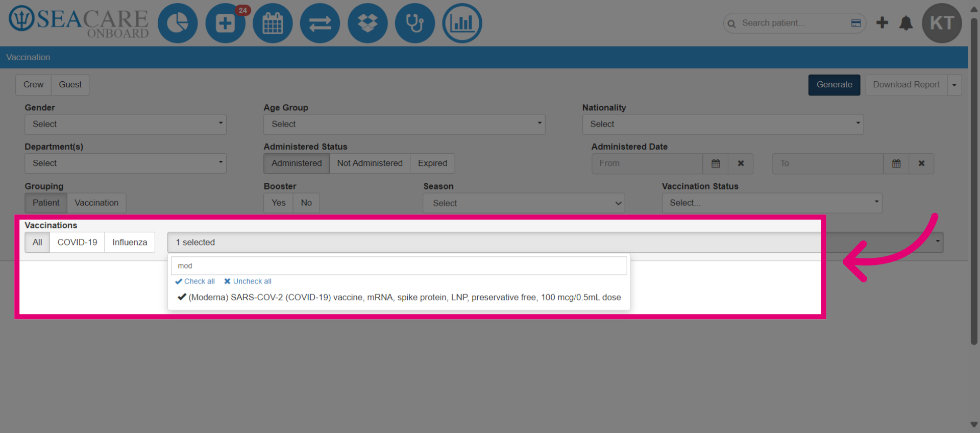Clear the To administered date

921,163
